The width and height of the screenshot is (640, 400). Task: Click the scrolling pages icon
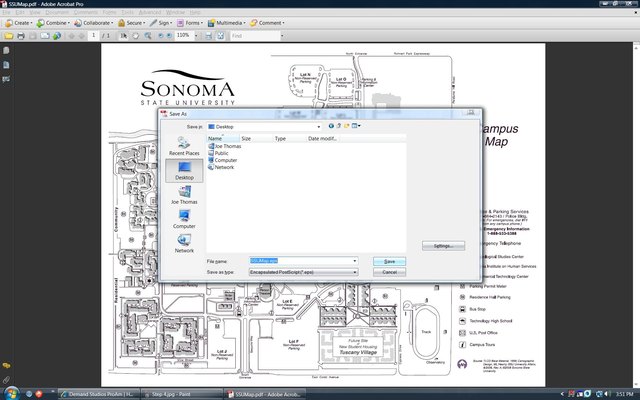[209, 36]
